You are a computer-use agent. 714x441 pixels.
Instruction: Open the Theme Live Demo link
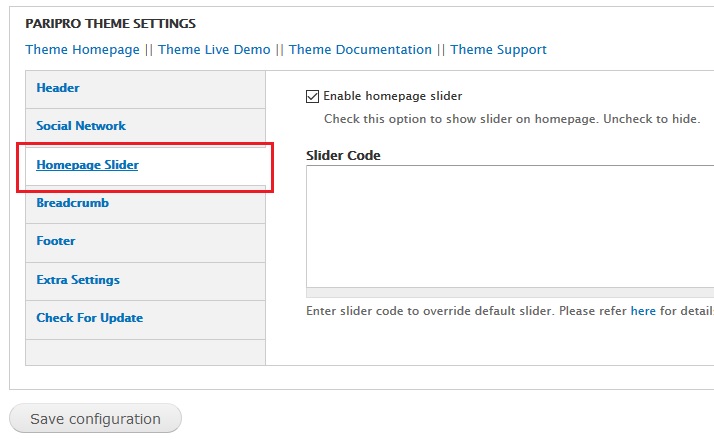[214, 50]
